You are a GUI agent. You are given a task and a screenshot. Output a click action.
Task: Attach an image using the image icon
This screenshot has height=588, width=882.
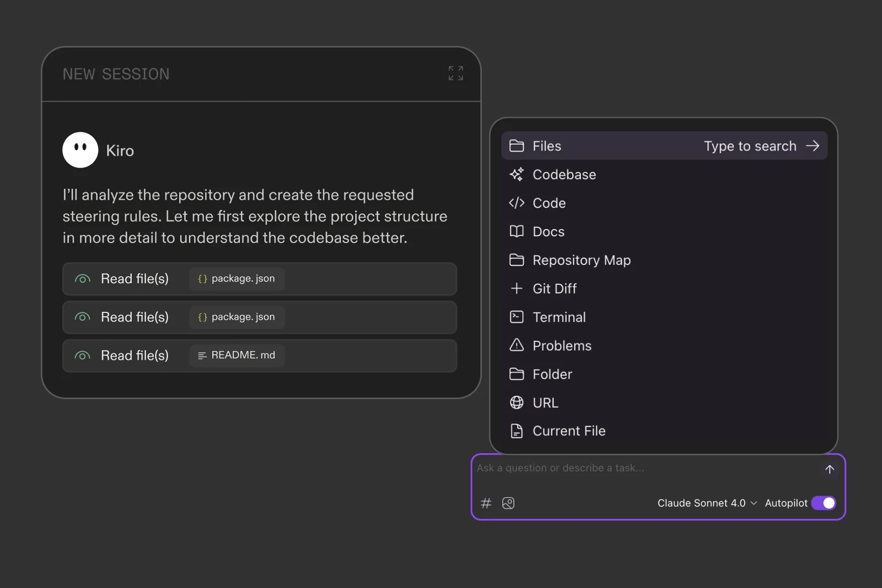[508, 503]
